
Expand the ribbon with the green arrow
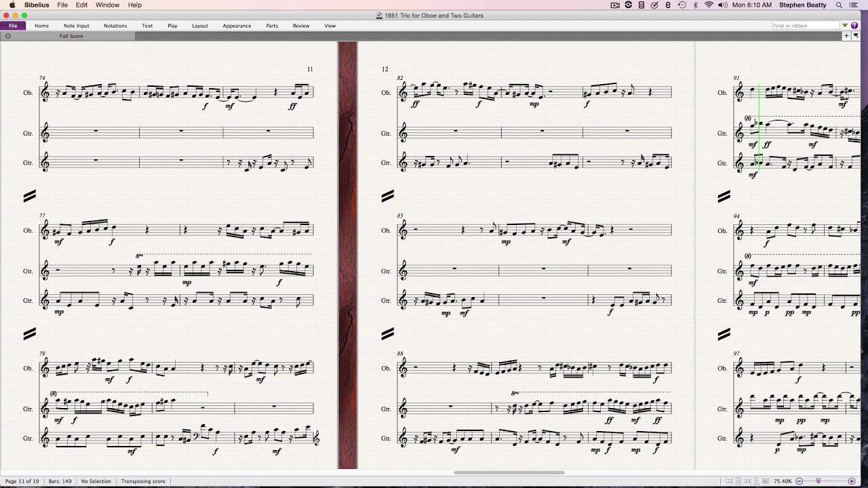pos(845,26)
